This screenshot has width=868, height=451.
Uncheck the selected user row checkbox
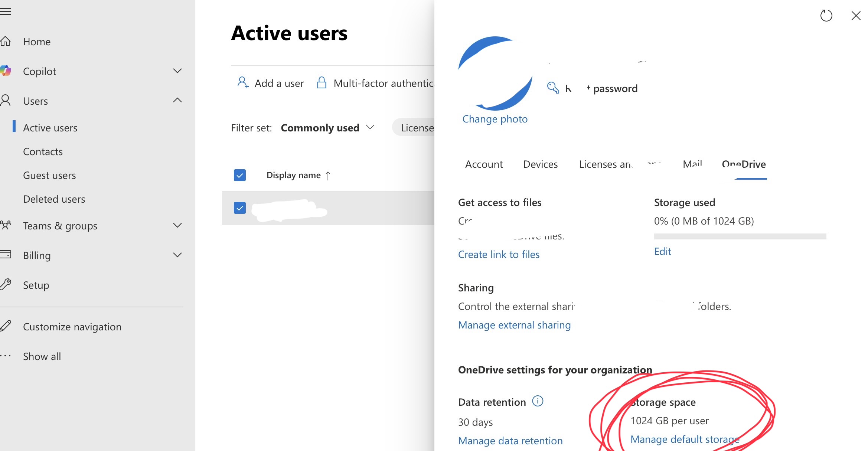[240, 208]
